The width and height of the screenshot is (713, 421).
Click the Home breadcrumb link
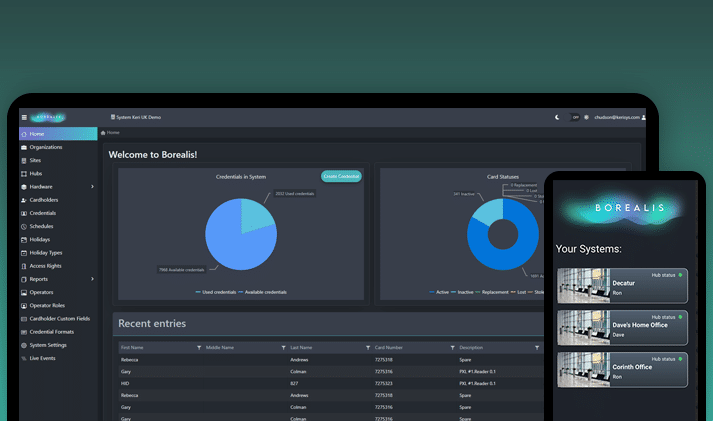[x=113, y=133]
